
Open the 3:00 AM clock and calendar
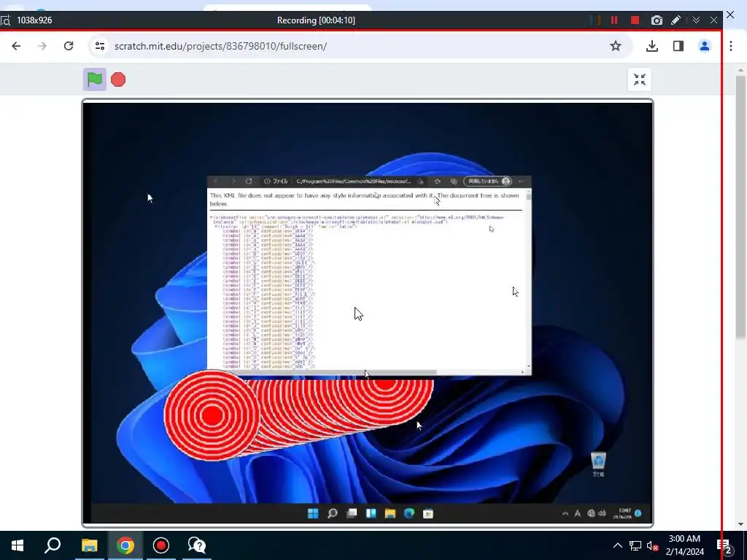point(684,545)
